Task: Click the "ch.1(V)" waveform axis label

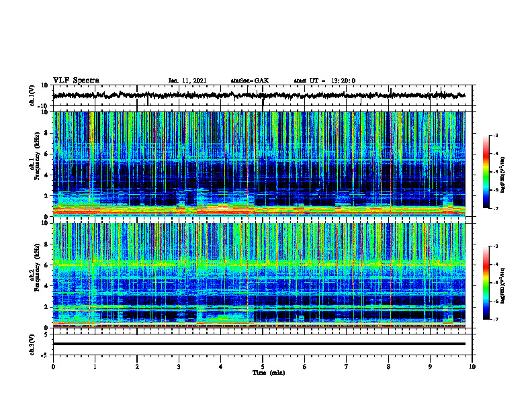Action: 32,95
